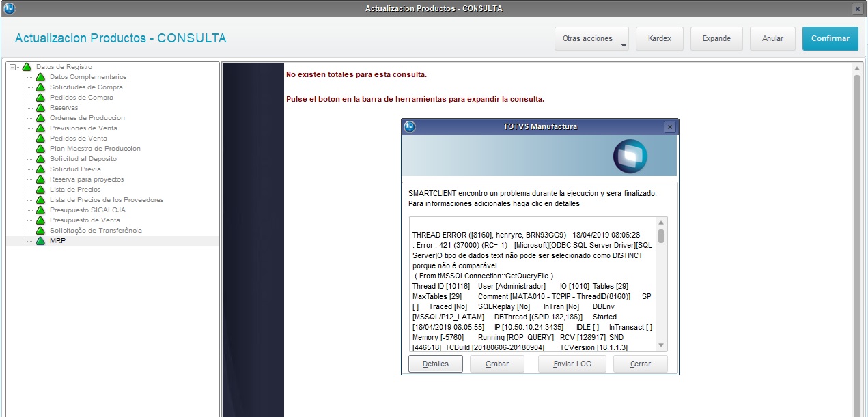
Task: Open the Otras acciones dropdown
Action: (x=592, y=39)
